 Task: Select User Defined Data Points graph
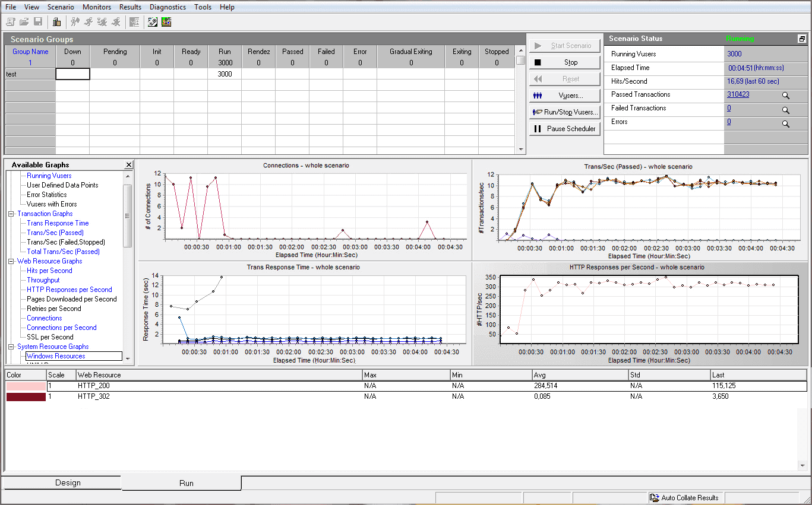point(62,185)
